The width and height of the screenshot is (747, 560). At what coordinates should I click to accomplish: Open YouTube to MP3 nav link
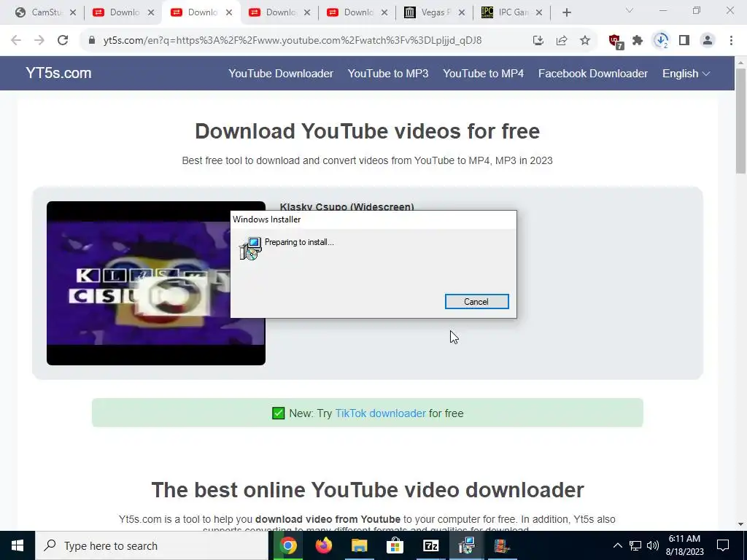click(388, 74)
